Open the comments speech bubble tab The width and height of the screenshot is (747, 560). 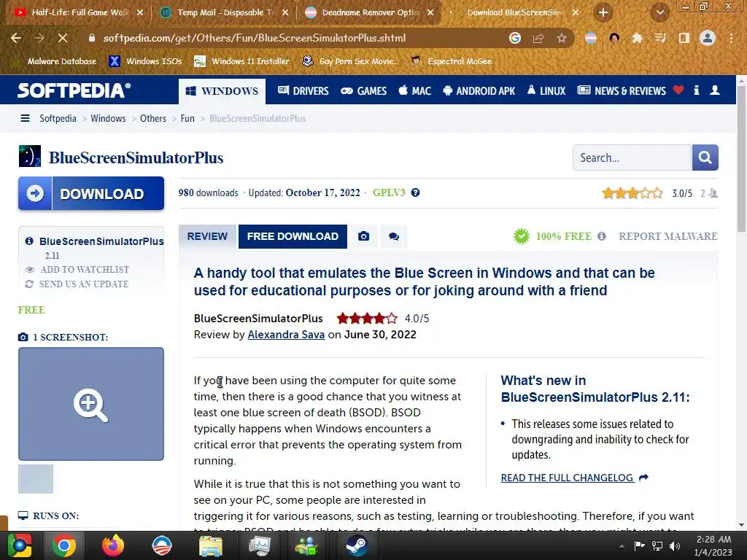(x=393, y=236)
